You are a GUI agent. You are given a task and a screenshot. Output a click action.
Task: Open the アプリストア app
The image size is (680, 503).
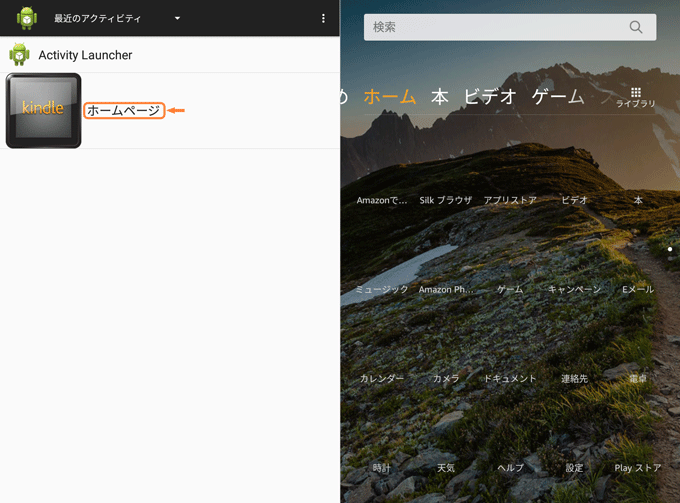click(510, 200)
